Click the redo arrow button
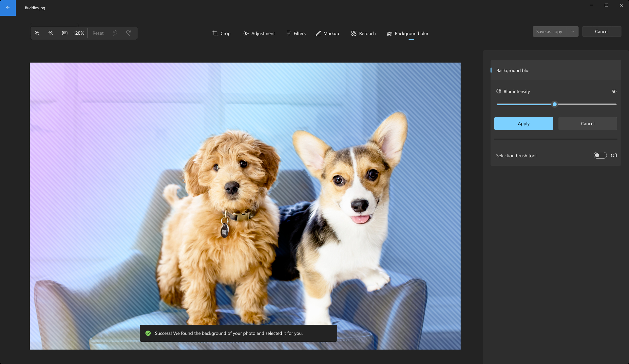Image resolution: width=629 pixels, height=364 pixels. tap(129, 33)
